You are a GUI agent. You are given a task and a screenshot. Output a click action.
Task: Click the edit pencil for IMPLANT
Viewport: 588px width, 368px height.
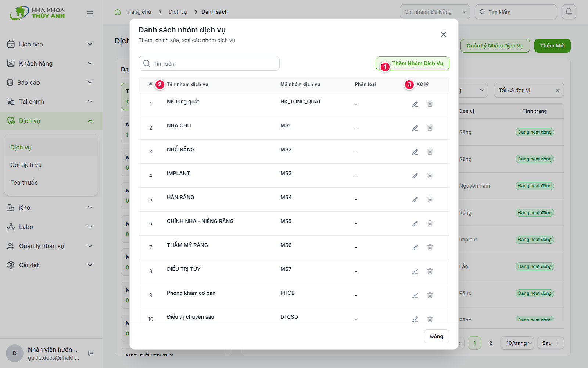point(415,176)
